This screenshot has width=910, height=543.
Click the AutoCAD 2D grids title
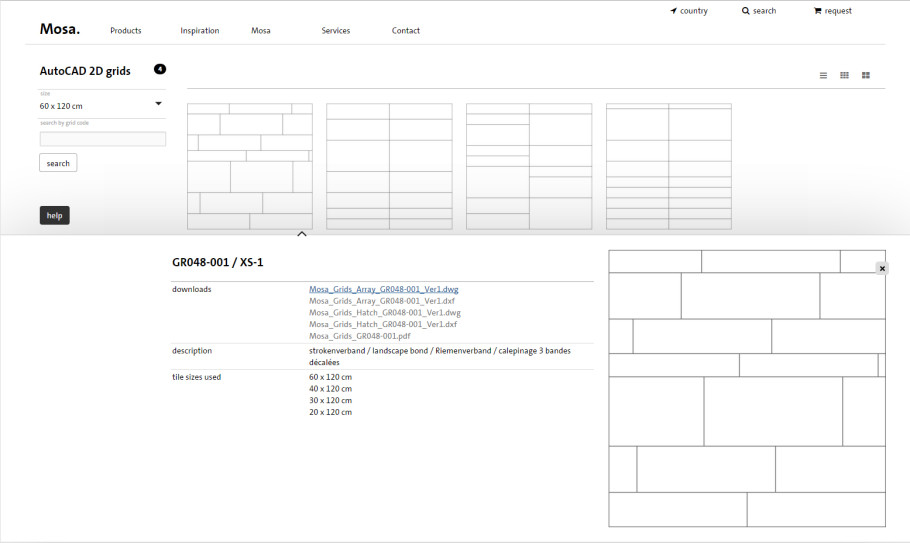click(x=85, y=71)
